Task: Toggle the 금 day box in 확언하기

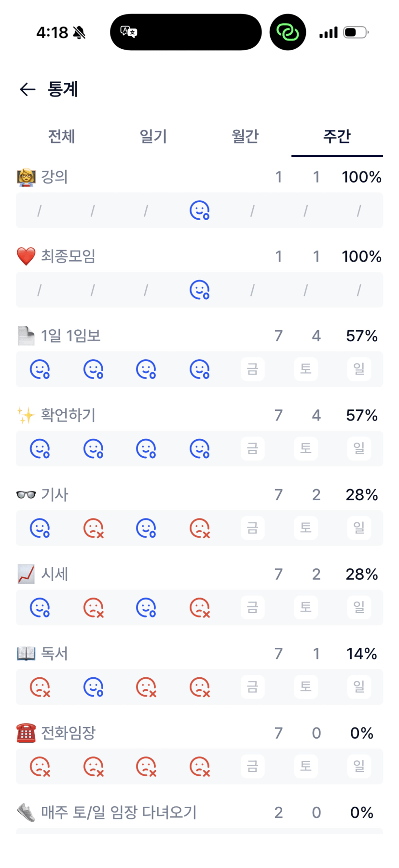Action: (252, 449)
